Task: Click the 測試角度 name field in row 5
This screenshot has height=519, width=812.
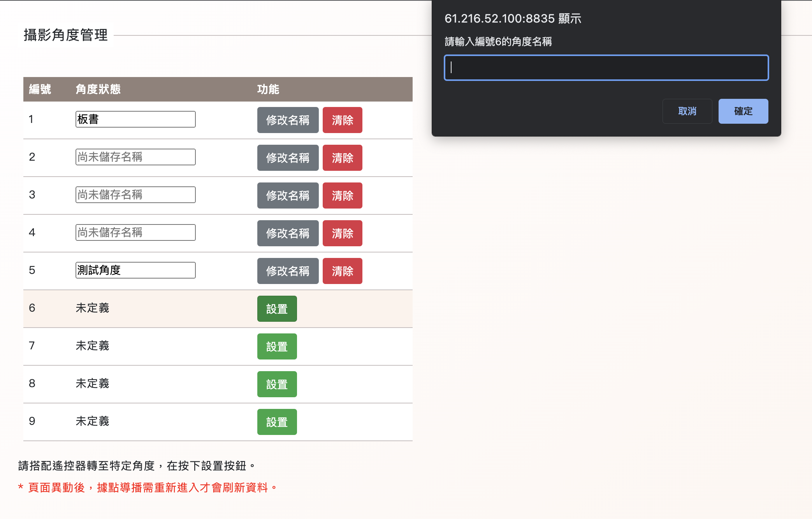Action: tap(135, 270)
